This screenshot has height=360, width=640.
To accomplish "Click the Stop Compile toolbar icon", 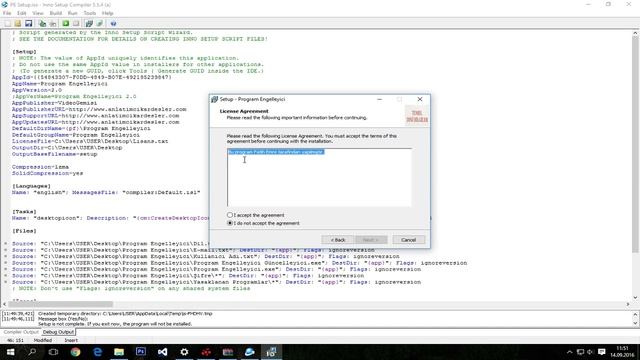I will point(53,24).
